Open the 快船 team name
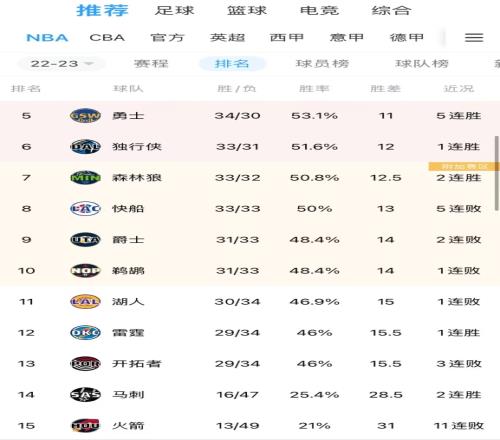 tap(128, 209)
